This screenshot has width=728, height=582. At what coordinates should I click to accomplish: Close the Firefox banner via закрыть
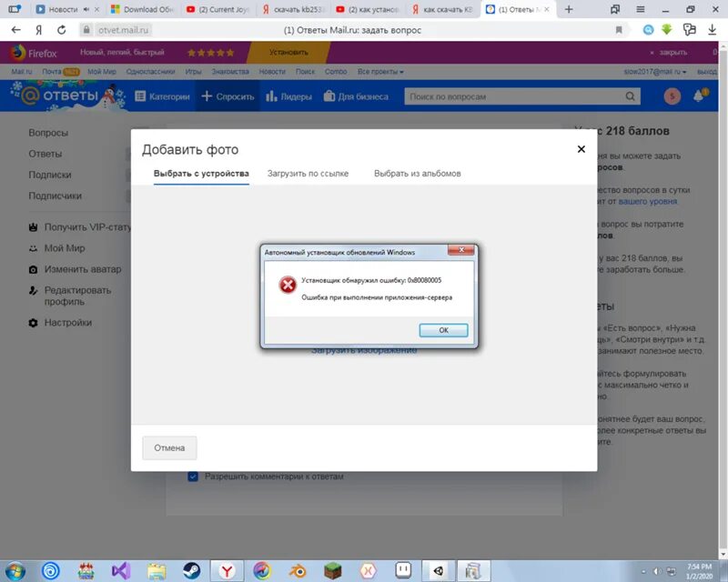pyautogui.click(x=669, y=53)
